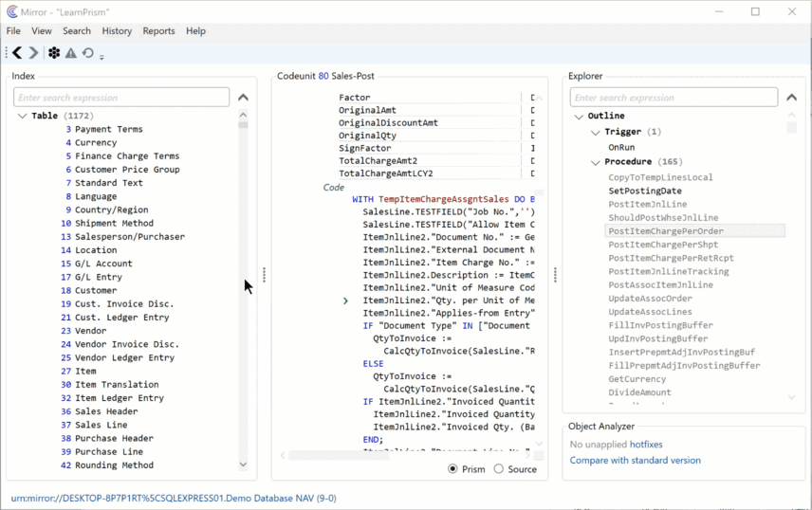This screenshot has width=812, height=510.
Task: Select table 15 G/L Account
Action: tap(97, 264)
